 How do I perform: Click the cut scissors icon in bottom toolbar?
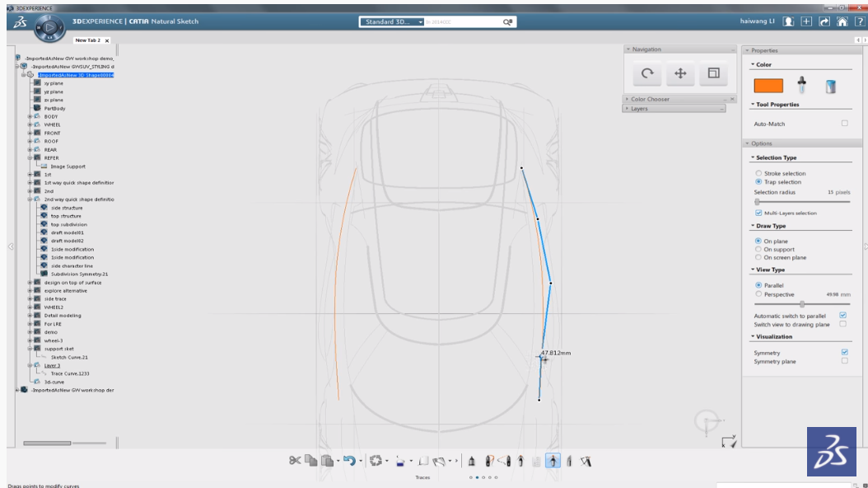coord(294,461)
